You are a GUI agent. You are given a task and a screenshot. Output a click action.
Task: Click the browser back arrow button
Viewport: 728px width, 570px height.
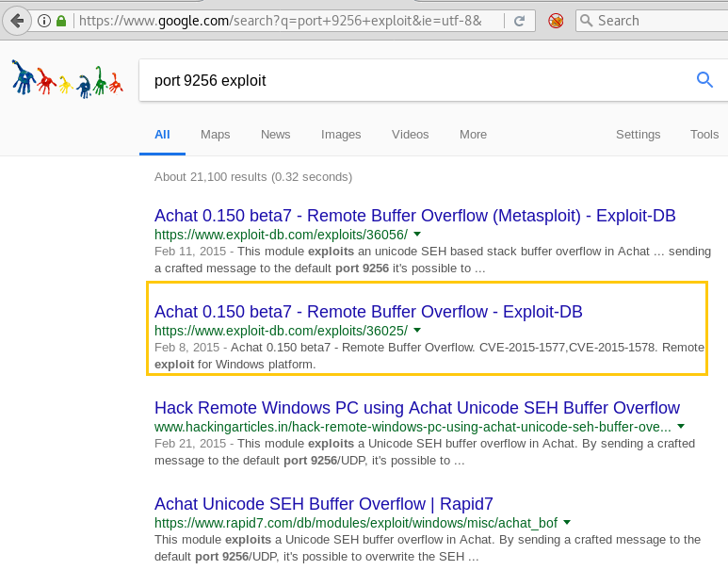tap(17, 21)
